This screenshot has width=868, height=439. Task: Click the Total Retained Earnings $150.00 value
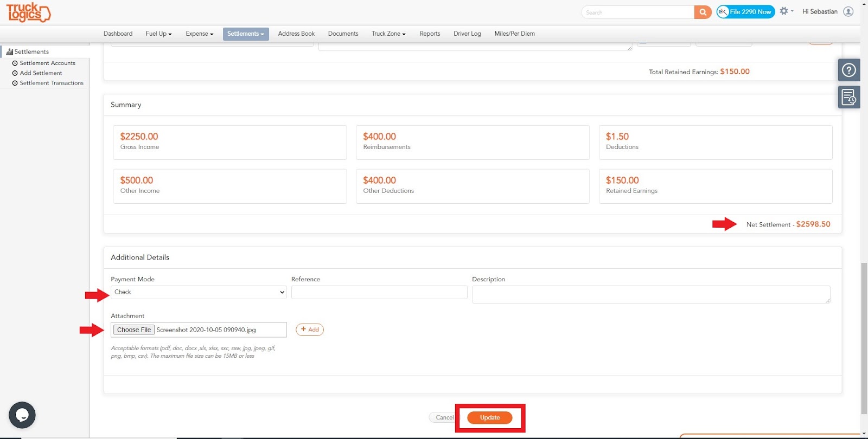coord(735,72)
